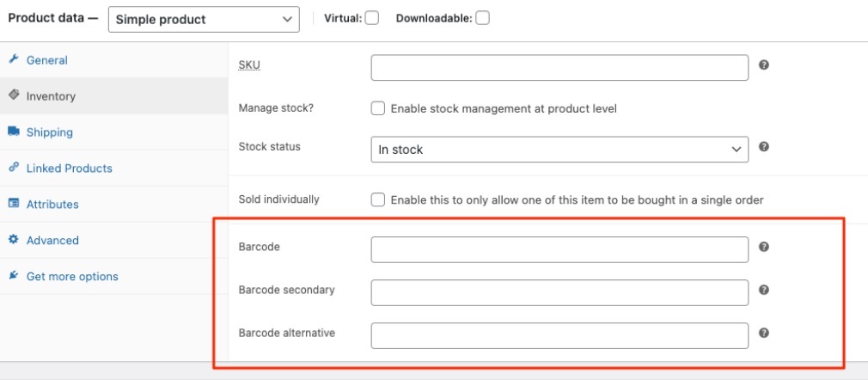This screenshot has width=868, height=380.
Task: Focus the Barcode secondary input field
Action: coord(559,292)
